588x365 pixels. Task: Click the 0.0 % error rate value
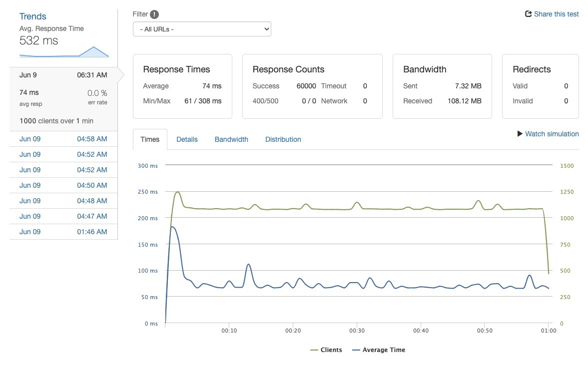point(97,93)
